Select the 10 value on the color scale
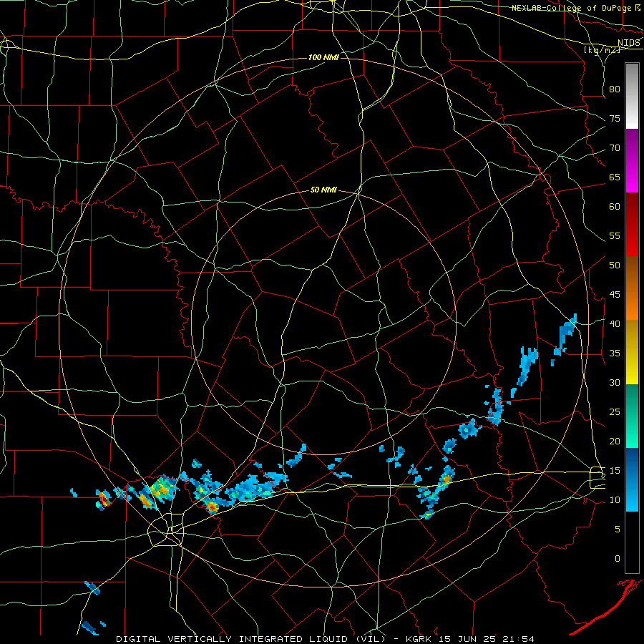The height and width of the screenshot is (644, 644). [615, 500]
